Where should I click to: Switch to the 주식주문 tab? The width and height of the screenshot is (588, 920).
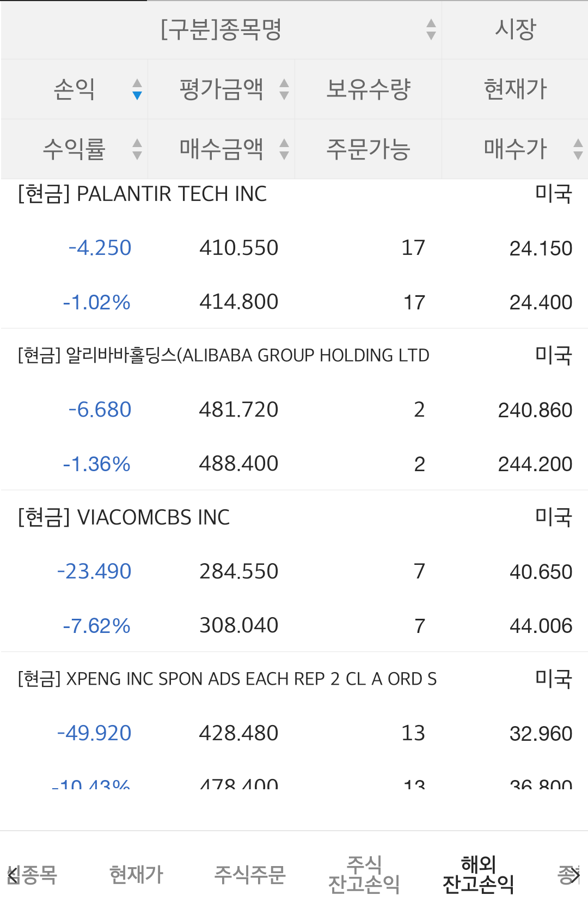tap(250, 874)
